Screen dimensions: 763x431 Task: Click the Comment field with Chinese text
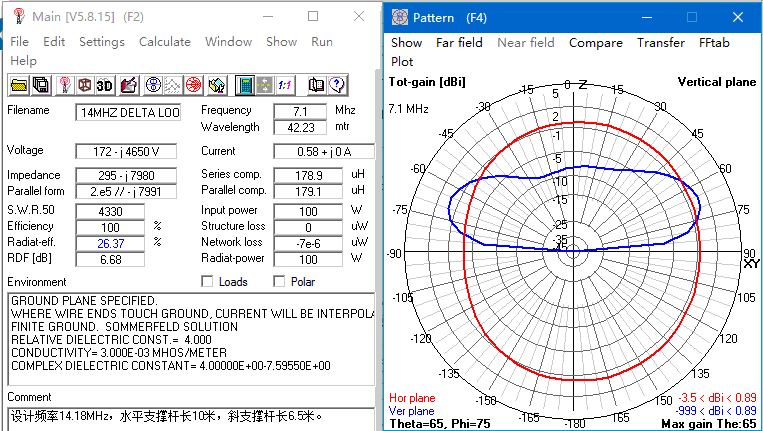click(191, 419)
